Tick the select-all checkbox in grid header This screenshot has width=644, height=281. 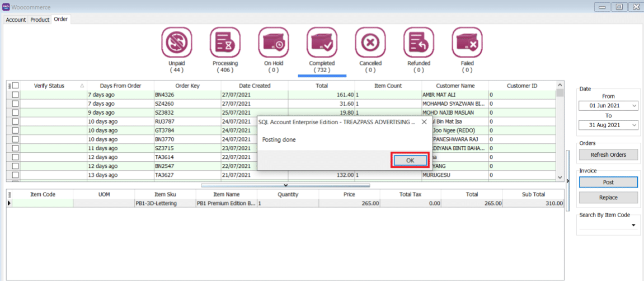(16, 86)
